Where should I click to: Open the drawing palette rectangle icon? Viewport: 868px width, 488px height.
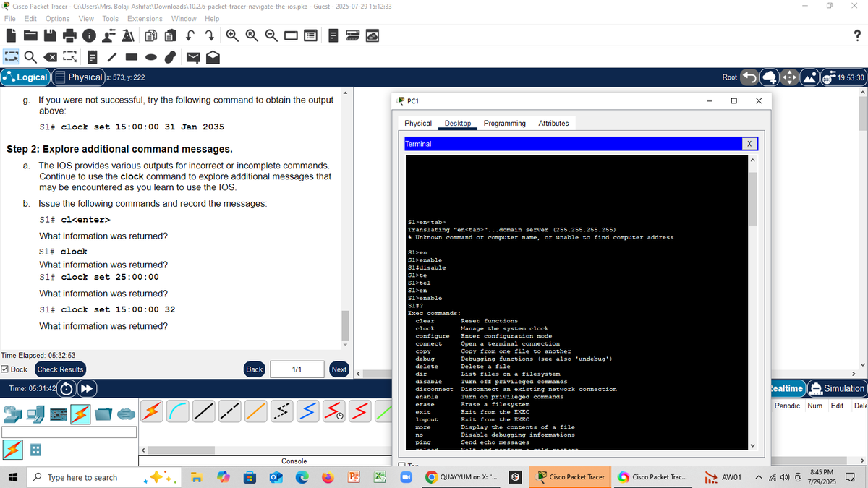[x=290, y=35]
